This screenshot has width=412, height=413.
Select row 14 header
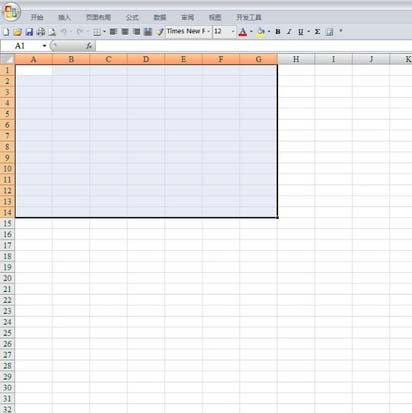pyautogui.click(x=7, y=212)
